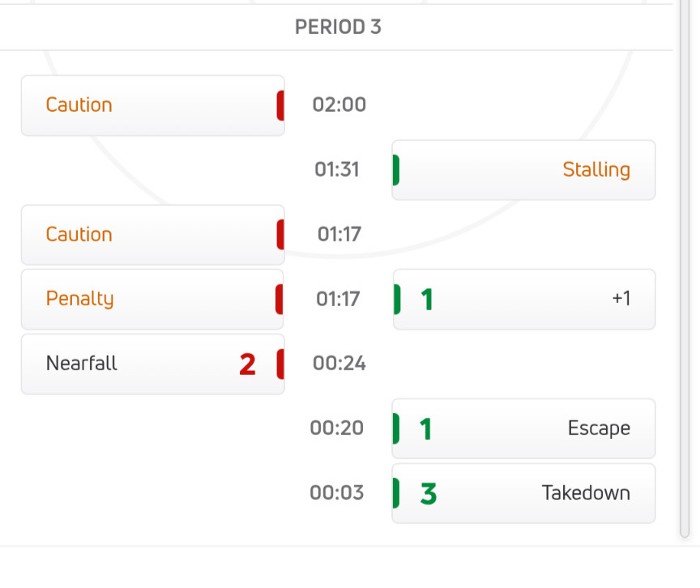Open the Nearfall event card
The width and height of the screenshot is (700, 588).
click(152, 364)
